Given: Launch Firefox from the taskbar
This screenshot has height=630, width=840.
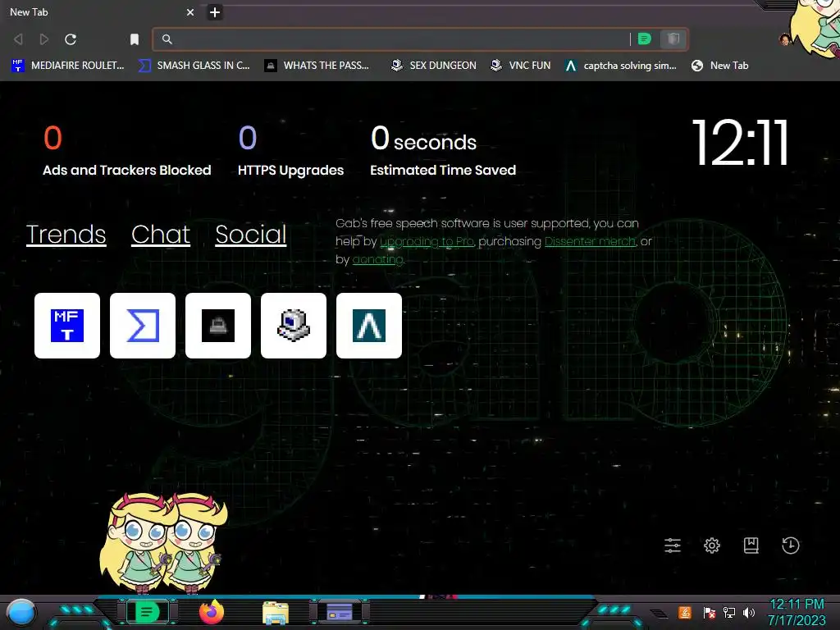Looking at the screenshot, I should (212, 612).
